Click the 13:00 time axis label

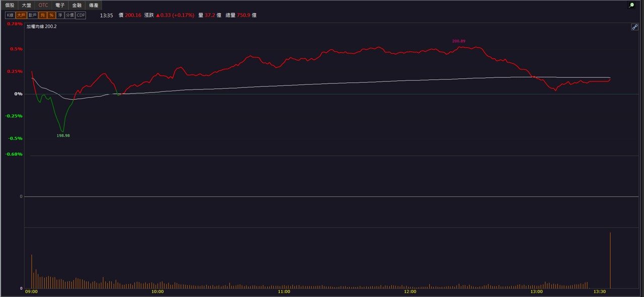point(536,291)
